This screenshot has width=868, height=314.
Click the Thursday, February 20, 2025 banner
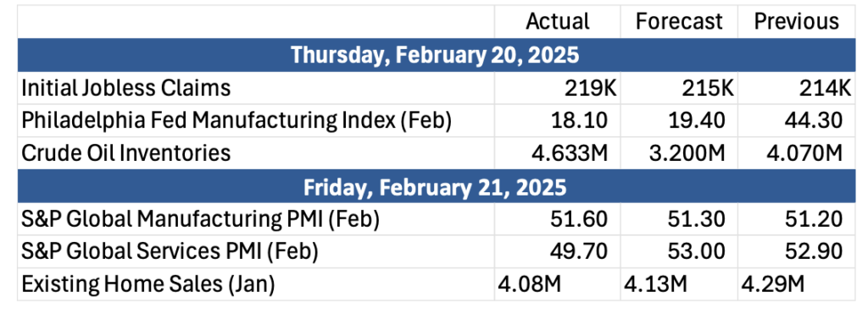pyautogui.click(x=437, y=55)
